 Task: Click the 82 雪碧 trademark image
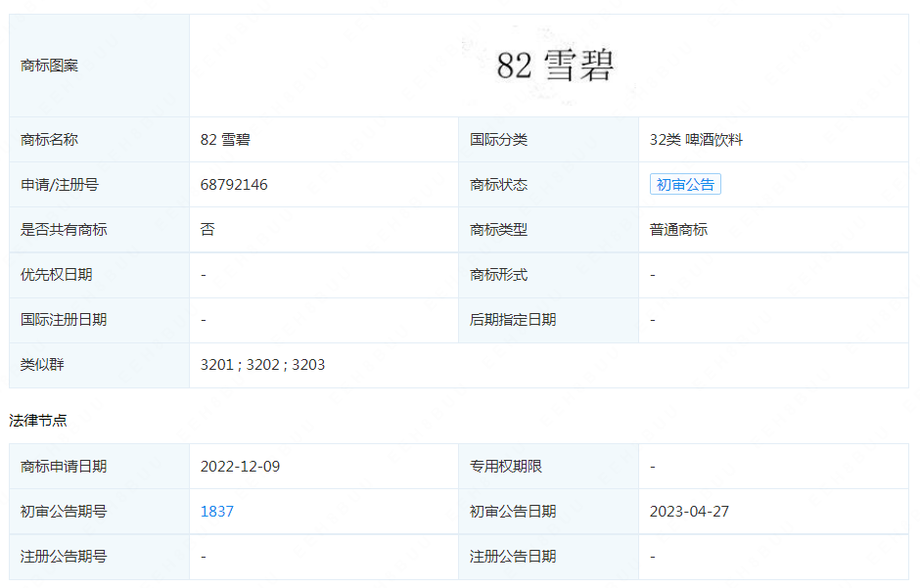(x=555, y=66)
